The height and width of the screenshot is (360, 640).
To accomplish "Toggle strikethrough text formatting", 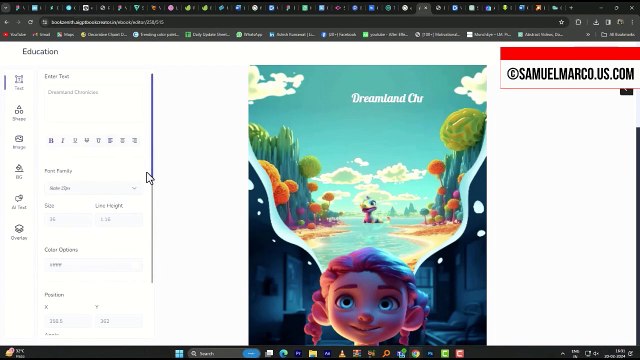I will pyautogui.click(x=87, y=140).
